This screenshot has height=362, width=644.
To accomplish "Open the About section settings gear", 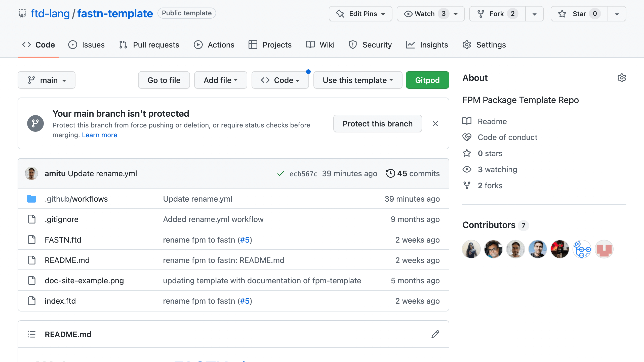I will (x=622, y=78).
